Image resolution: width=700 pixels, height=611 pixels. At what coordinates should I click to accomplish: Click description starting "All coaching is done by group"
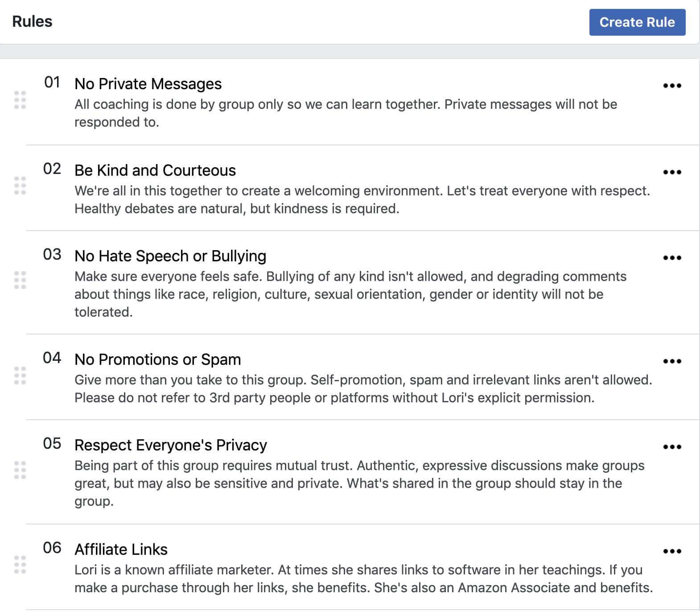[346, 113]
